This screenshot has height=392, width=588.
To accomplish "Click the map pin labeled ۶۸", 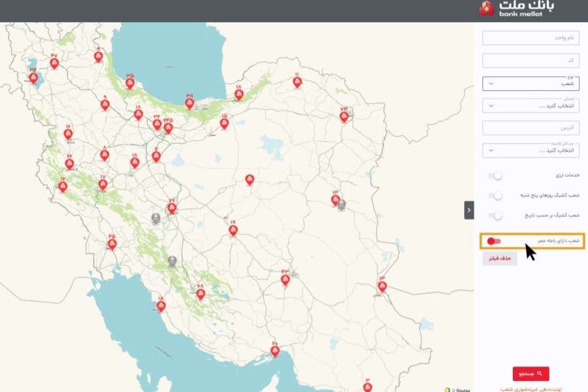I will (x=201, y=294).
